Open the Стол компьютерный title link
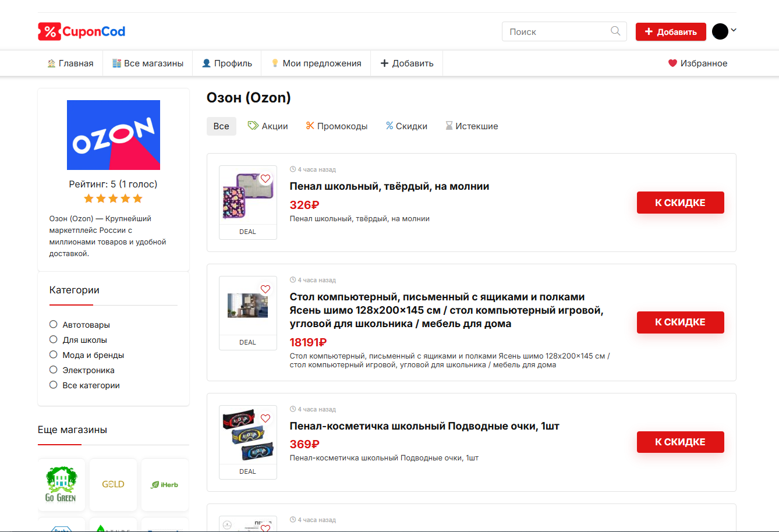 point(447,310)
